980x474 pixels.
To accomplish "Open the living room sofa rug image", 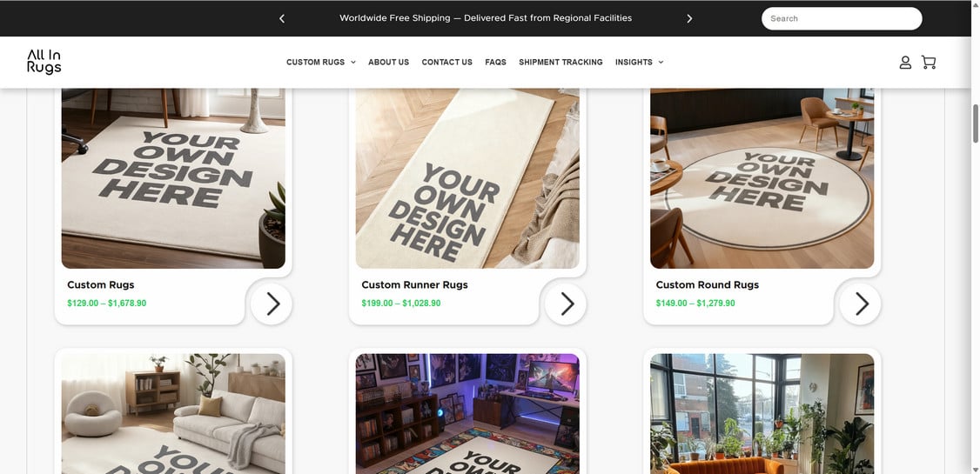I will click(173, 413).
